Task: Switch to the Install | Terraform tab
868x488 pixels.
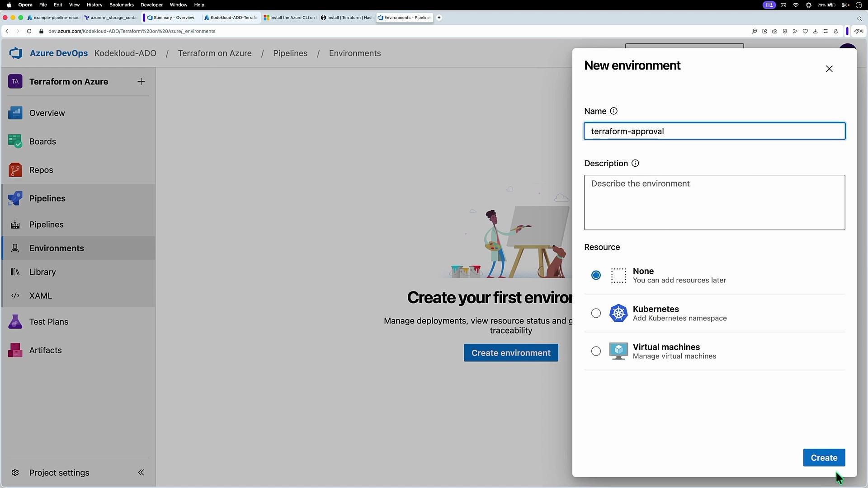Action: [x=347, y=18]
